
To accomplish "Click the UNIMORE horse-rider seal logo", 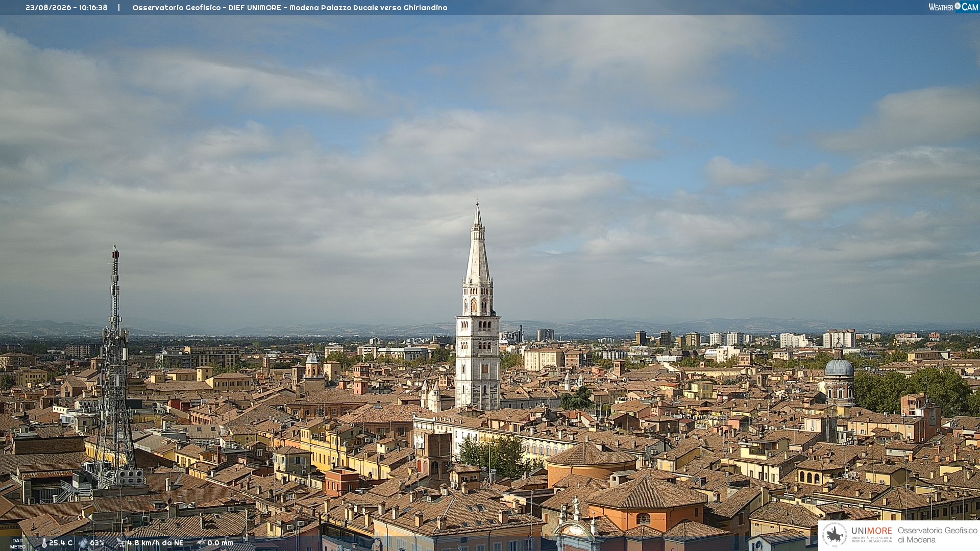I will click(x=835, y=535).
